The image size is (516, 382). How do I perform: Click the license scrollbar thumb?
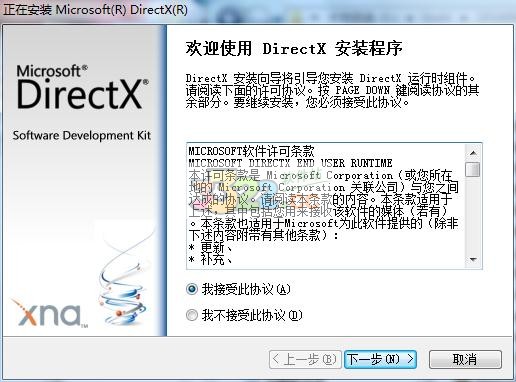(473, 169)
